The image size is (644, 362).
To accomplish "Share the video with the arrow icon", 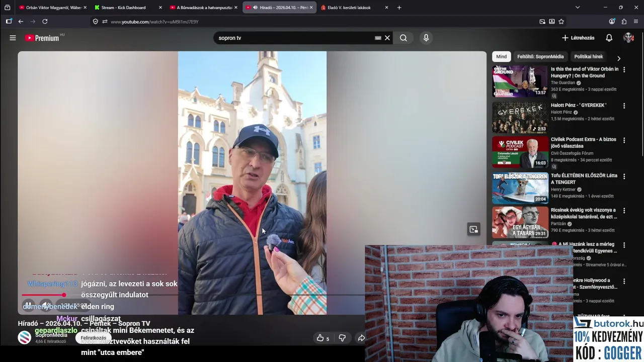I will [x=361, y=338].
